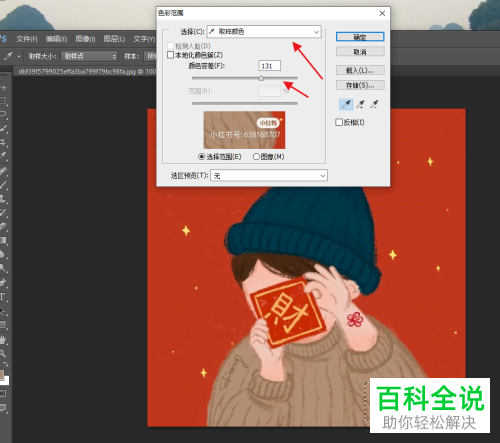Select the Rectangular Marquee tool
500x443 pixels.
[x=3, y=100]
